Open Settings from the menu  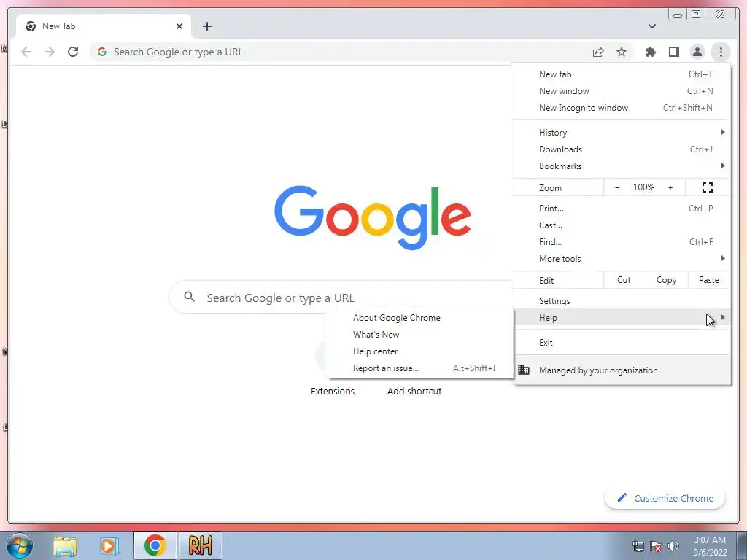pos(622,301)
